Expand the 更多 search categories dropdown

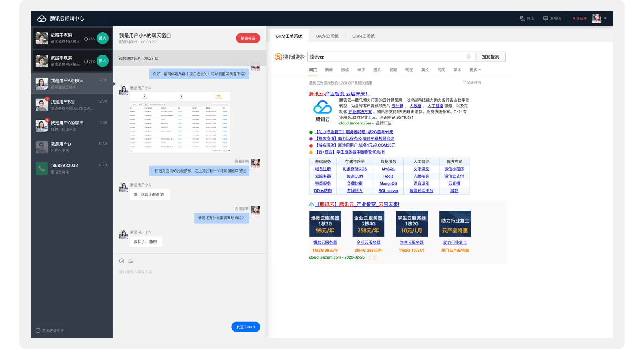pos(475,70)
